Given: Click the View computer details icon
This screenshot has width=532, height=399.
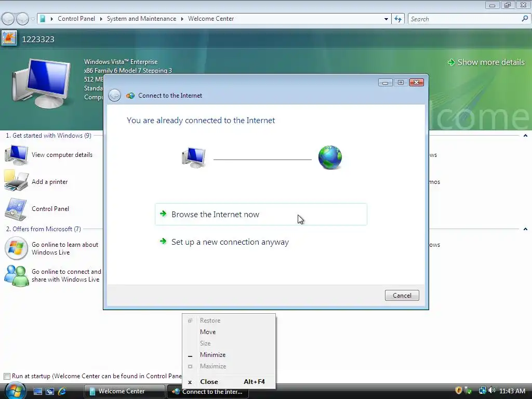Looking at the screenshot, I should pos(16,155).
